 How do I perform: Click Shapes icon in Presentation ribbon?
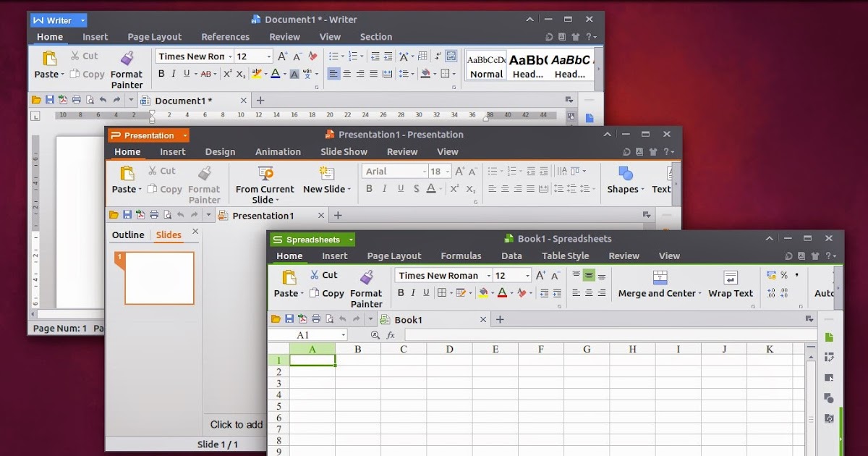[626, 173]
